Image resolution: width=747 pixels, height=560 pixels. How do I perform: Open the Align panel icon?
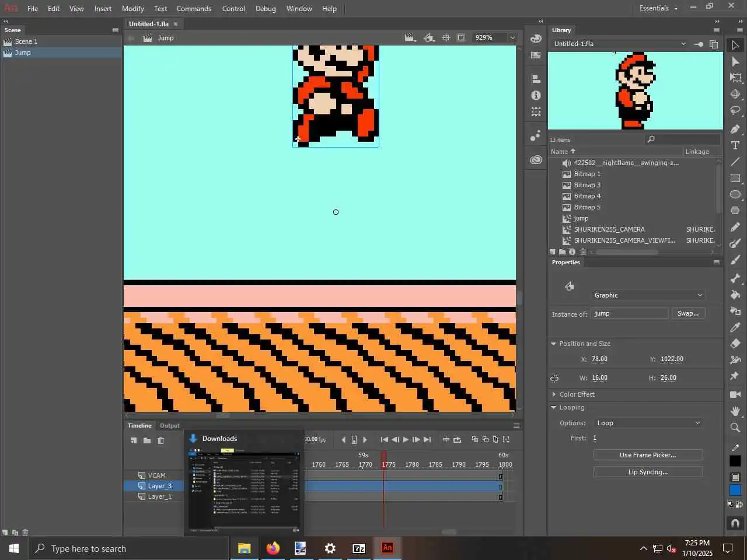click(x=536, y=79)
